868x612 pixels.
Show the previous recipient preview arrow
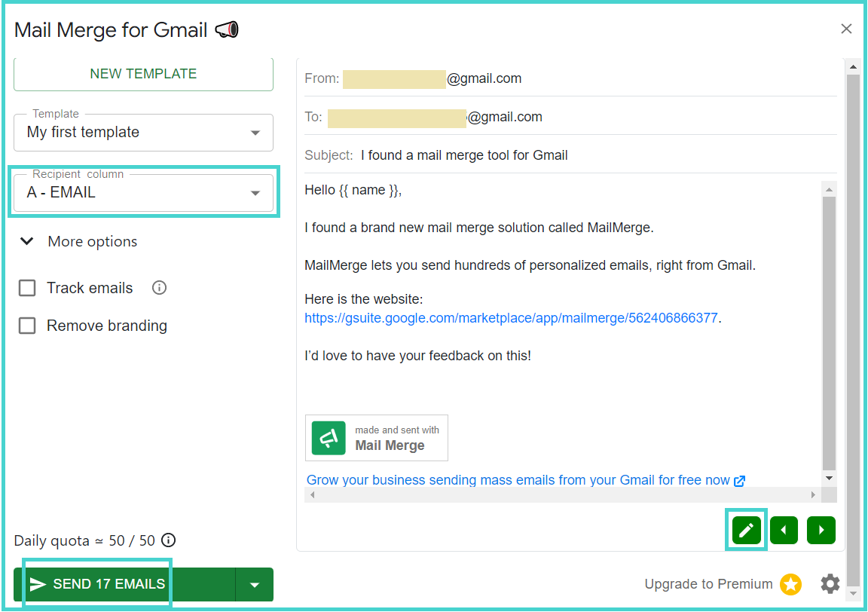[784, 530]
